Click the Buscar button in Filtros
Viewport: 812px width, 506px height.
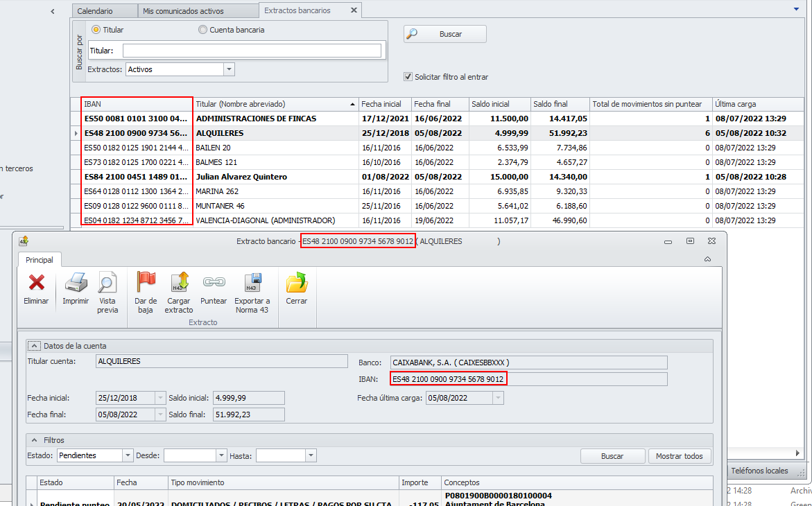tap(612, 456)
